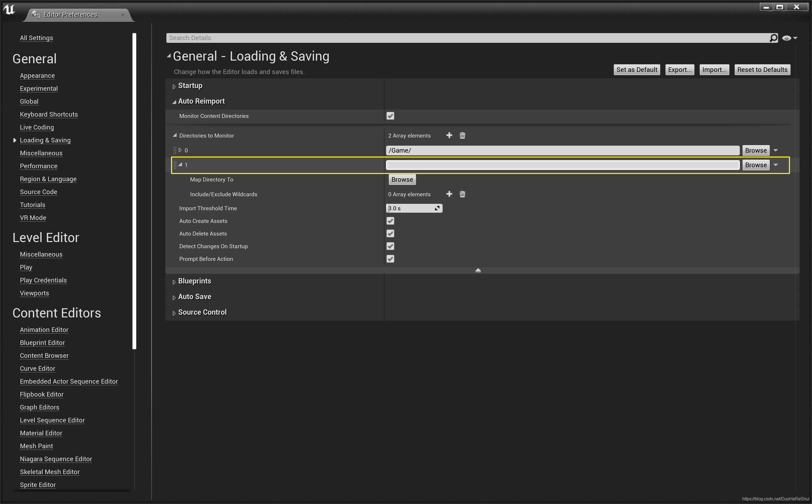Disable Prompt Before Action
The image size is (812, 504).
click(x=390, y=259)
